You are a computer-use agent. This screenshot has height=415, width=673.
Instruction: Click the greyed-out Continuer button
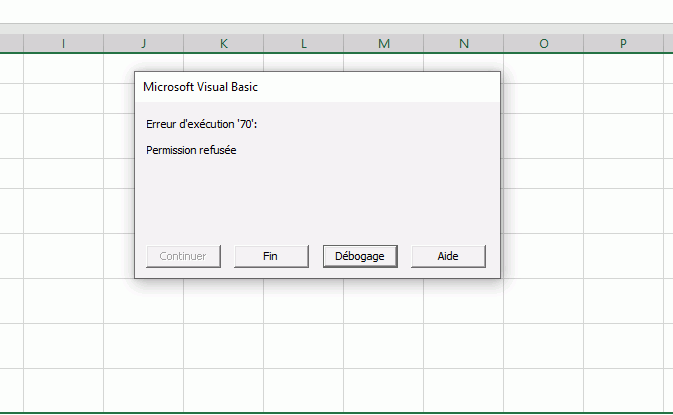click(182, 256)
